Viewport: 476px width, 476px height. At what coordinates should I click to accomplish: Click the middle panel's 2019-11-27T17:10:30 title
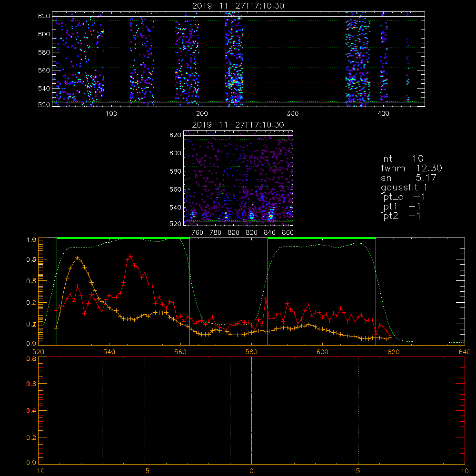click(x=238, y=125)
